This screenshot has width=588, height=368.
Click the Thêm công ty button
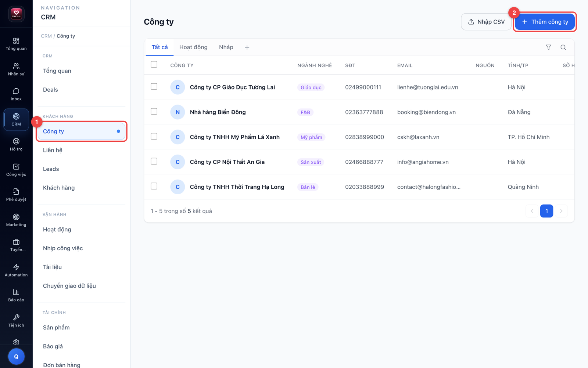click(545, 22)
